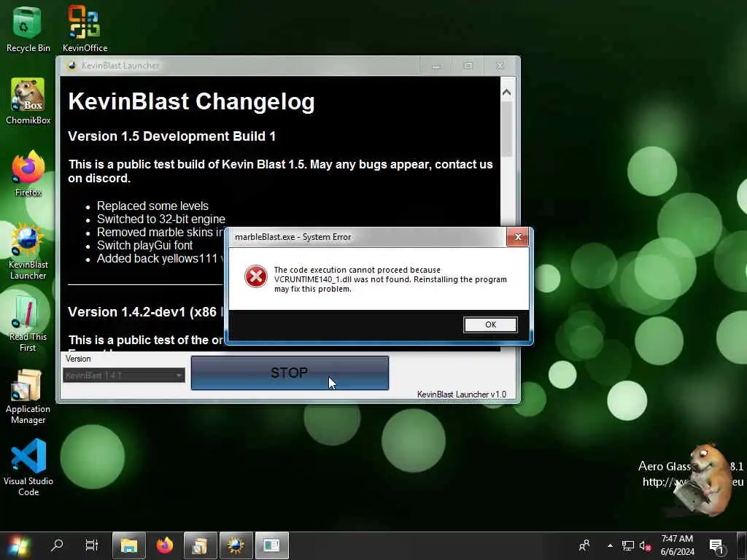
Task: Click the KevinBlast Changelog heading
Action: point(192,102)
